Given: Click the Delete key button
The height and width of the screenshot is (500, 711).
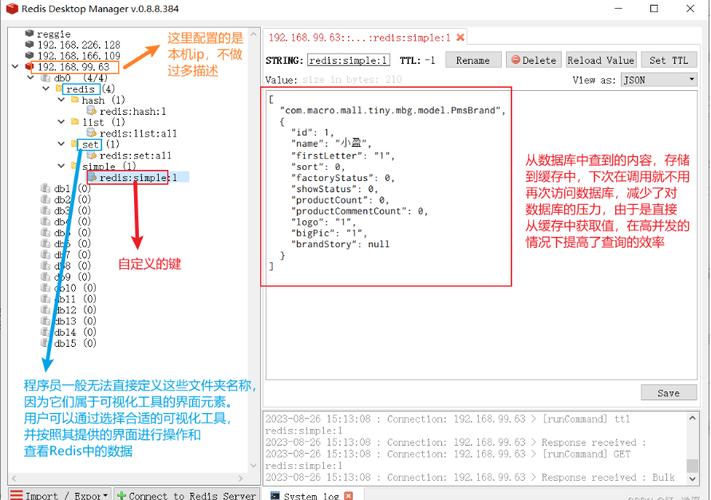Looking at the screenshot, I should tap(534, 60).
